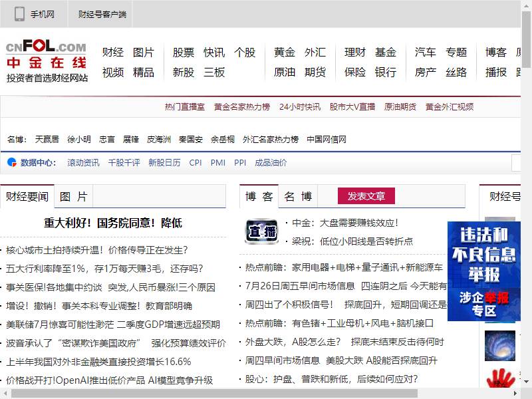Open the CPI data link
The image size is (532, 399).
[x=196, y=163]
